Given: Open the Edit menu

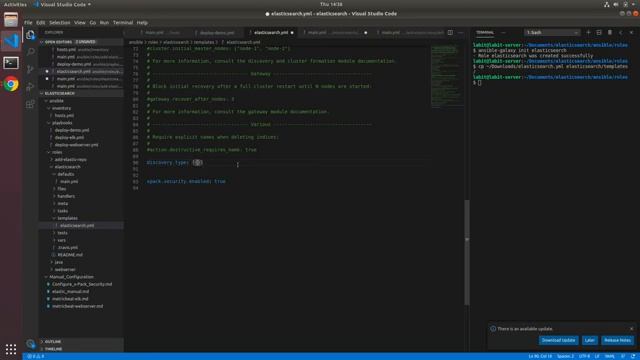Looking at the screenshot, I should click(40, 23).
